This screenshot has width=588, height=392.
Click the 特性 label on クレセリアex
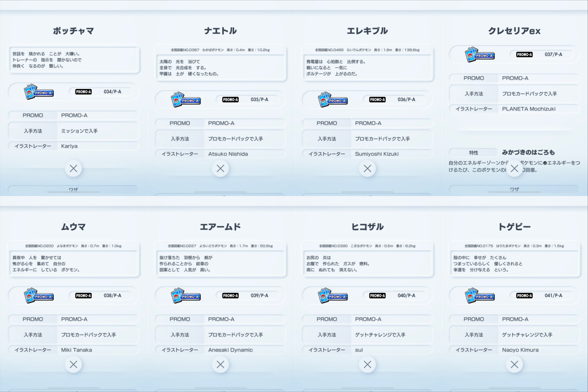tap(474, 153)
